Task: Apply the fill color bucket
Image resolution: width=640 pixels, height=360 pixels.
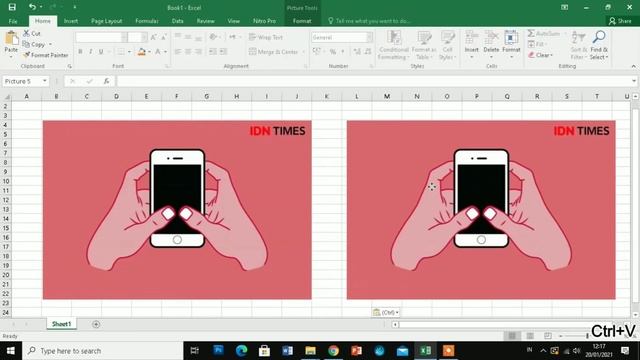Action: click(141, 52)
